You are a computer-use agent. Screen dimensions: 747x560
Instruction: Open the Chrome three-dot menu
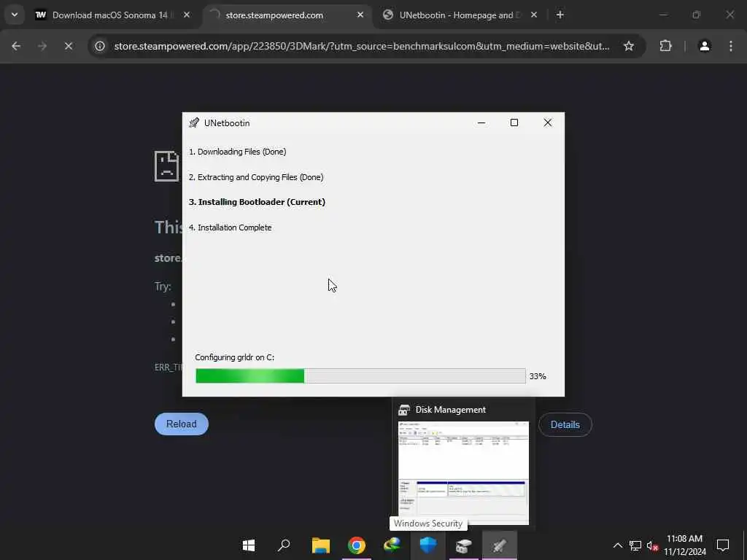(731, 46)
